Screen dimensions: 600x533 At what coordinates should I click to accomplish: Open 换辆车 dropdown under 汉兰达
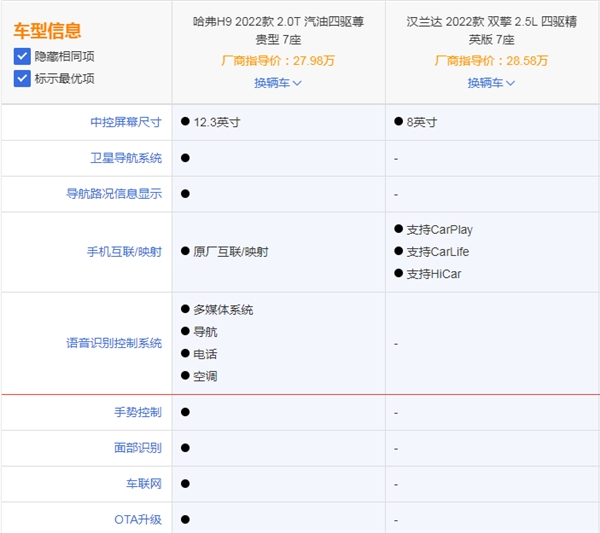click(x=491, y=83)
